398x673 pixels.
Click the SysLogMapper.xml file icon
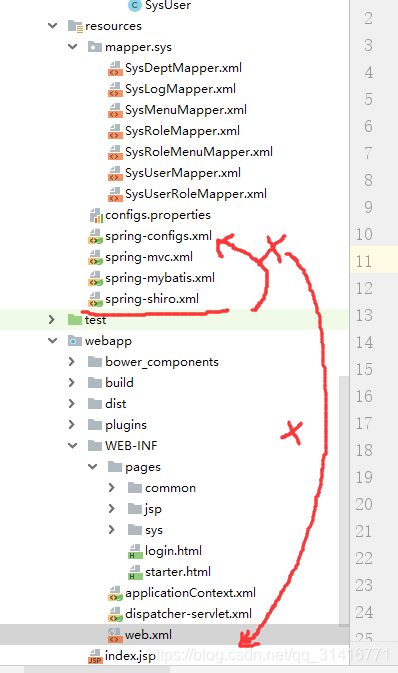click(115, 89)
